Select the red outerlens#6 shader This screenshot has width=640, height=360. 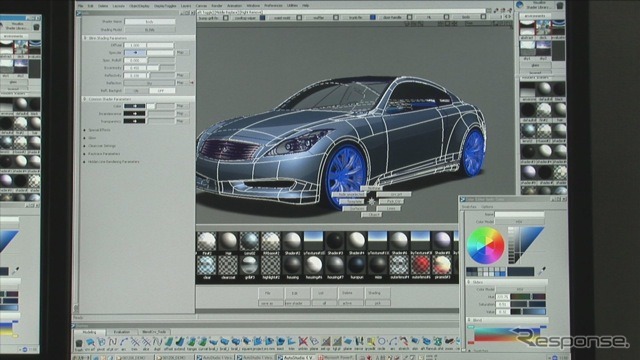pyautogui.click(x=421, y=266)
